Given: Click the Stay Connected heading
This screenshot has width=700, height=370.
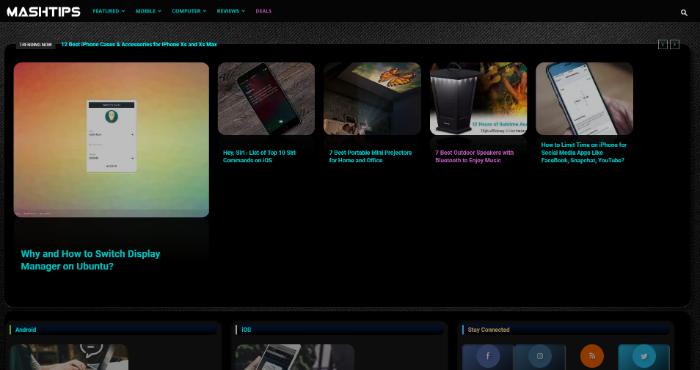Looking at the screenshot, I should click(x=488, y=330).
